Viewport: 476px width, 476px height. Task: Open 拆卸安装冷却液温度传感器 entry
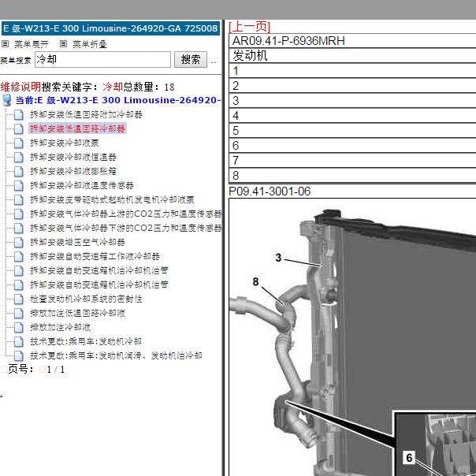tap(82, 185)
